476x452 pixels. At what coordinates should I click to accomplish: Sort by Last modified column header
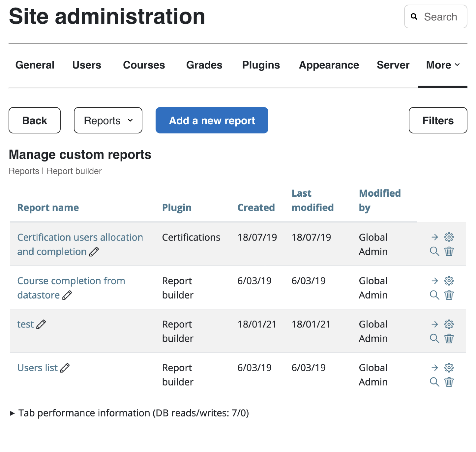[312, 200]
